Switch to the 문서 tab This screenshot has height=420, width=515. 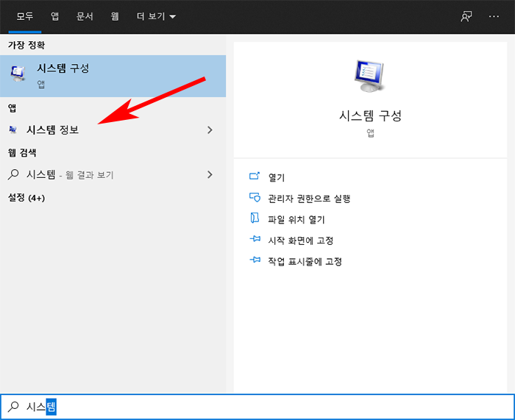click(x=85, y=16)
